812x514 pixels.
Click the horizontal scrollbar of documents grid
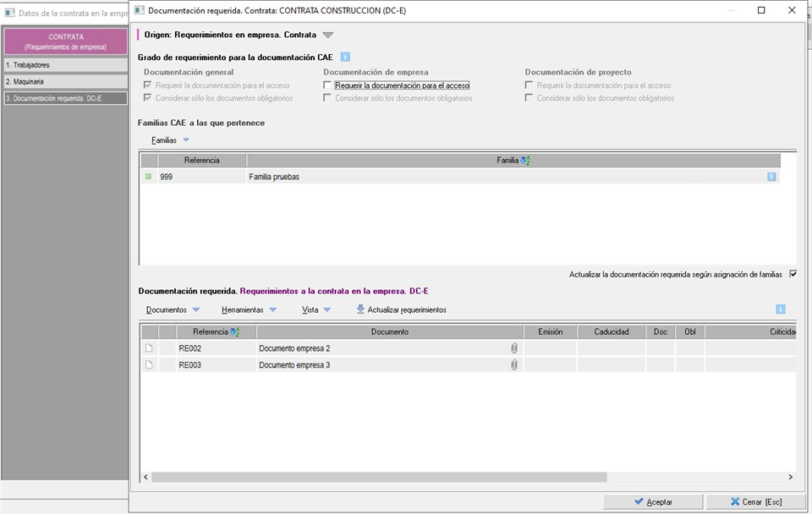pos(381,477)
